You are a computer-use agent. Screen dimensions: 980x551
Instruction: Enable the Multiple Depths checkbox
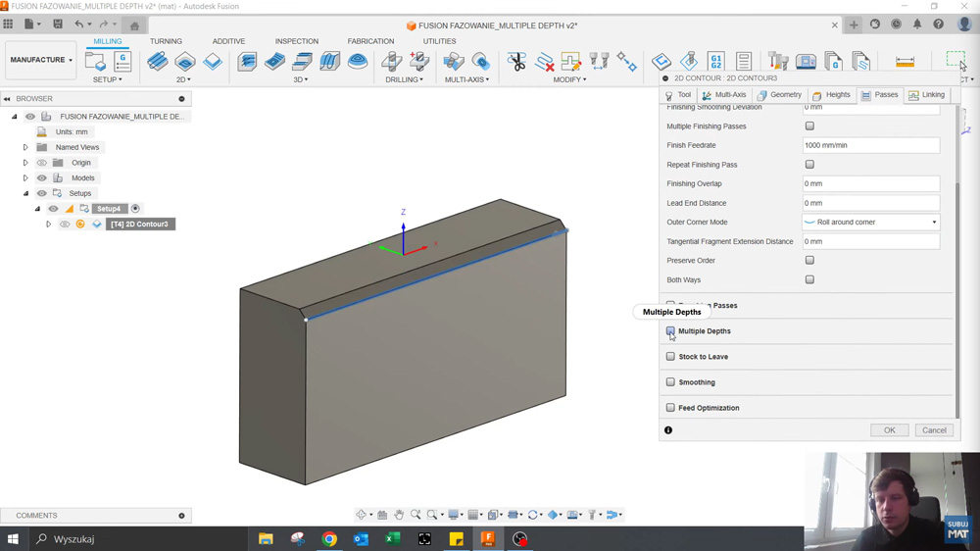coord(670,331)
